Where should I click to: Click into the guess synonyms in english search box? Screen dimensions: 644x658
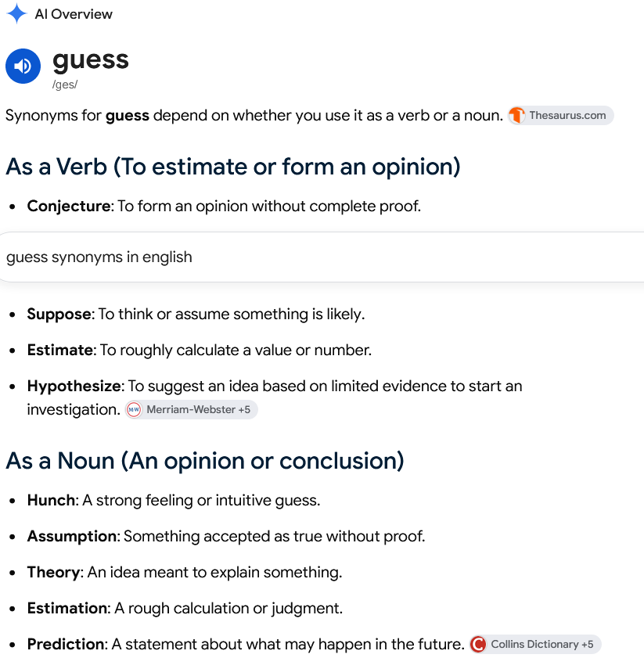pyautogui.click(x=322, y=257)
